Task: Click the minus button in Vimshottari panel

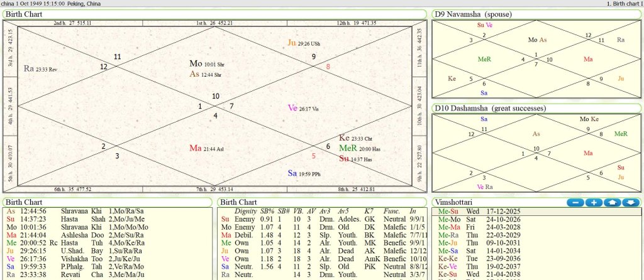Action: pyautogui.click(x=575, y=203)
